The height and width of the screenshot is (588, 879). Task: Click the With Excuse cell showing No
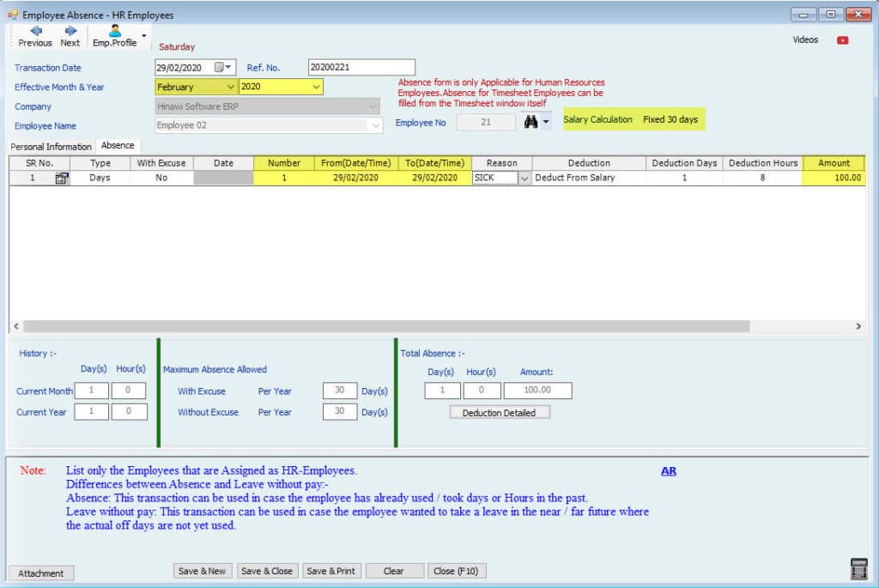pos(161,178)
